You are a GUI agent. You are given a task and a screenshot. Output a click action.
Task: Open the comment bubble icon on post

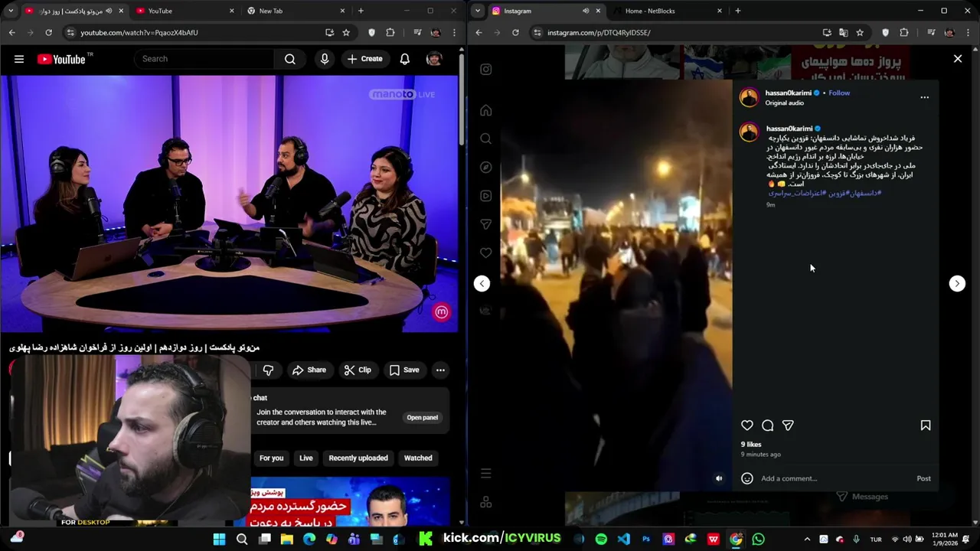[767, 425]
